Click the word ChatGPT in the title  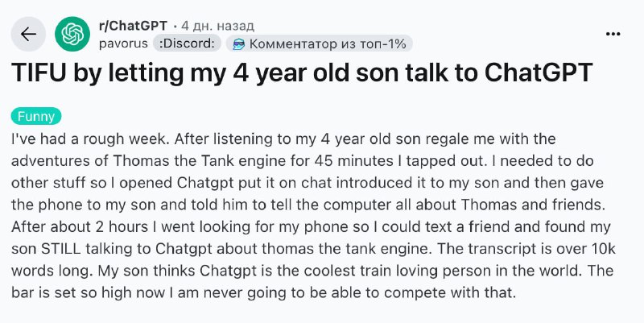(539, 72)
